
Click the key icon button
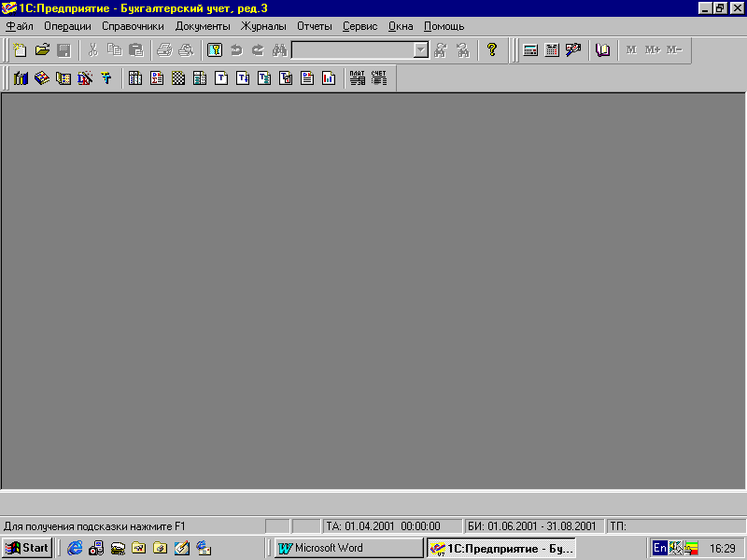[x=215, y=50]
